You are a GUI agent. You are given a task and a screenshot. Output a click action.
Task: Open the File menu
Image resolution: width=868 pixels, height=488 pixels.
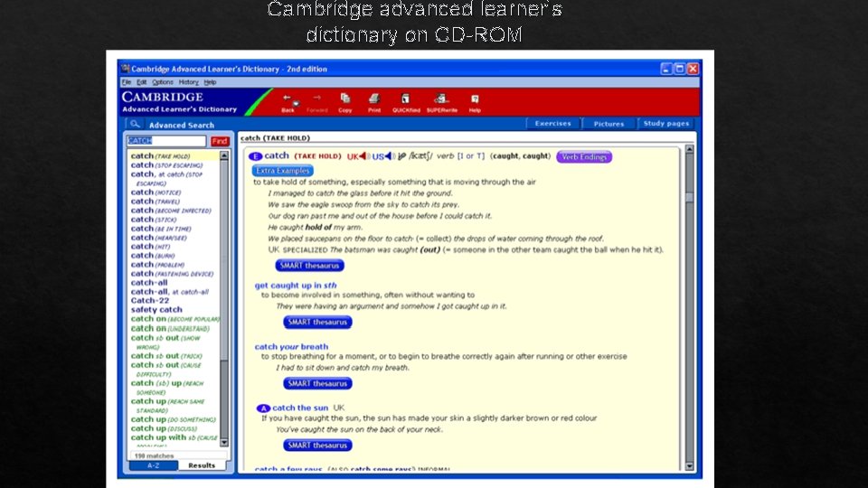point(127,82)
